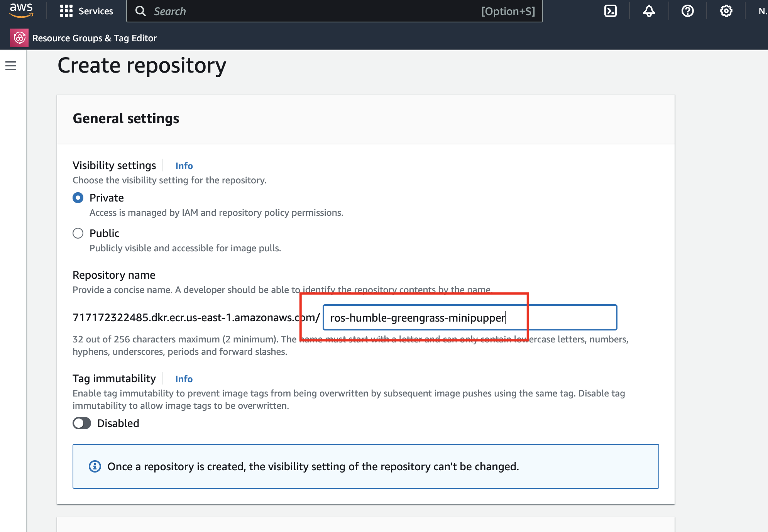The width and height of the screenshot is (768, 532).
Task: Click the Repository name input field
Action: point(469,317)
